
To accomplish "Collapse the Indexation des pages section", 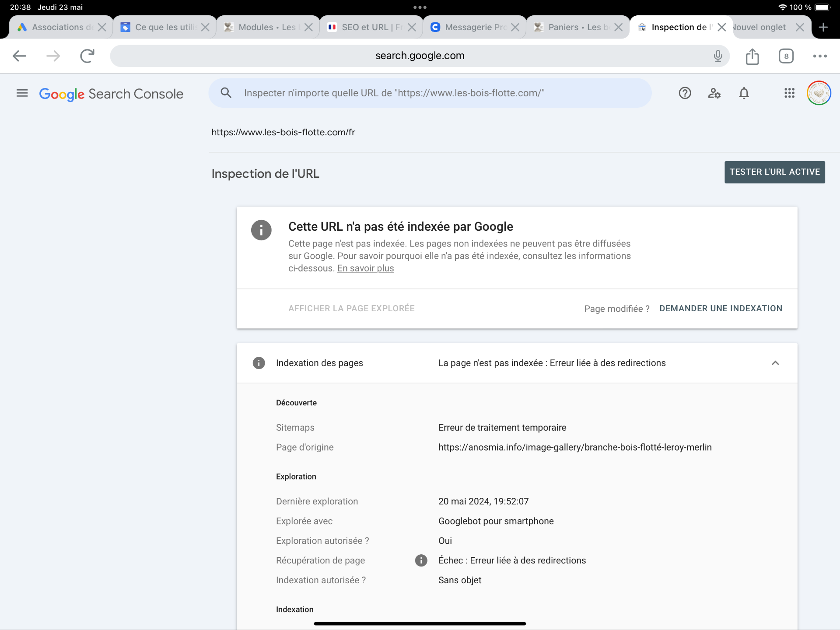I will click(x=775, y=363).
